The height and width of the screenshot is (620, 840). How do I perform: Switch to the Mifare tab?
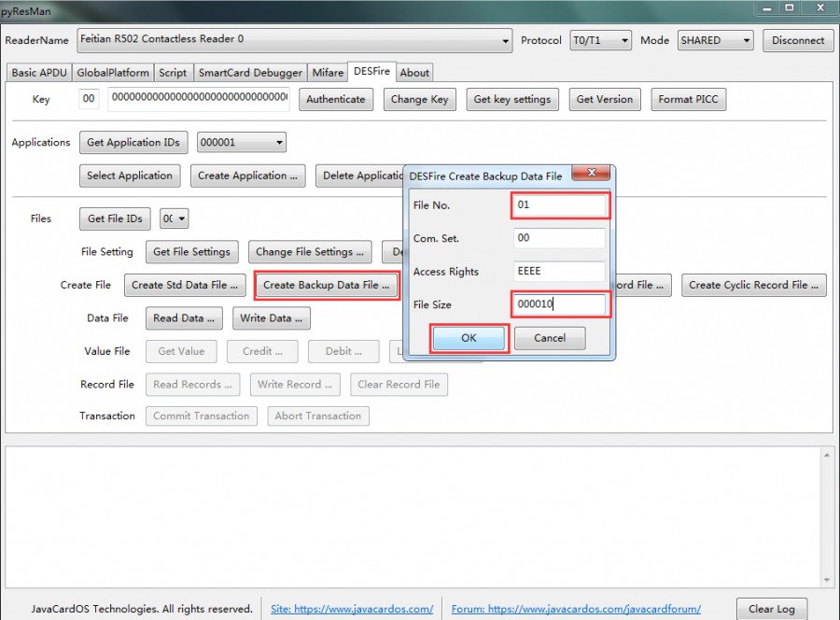click(328, 73)
